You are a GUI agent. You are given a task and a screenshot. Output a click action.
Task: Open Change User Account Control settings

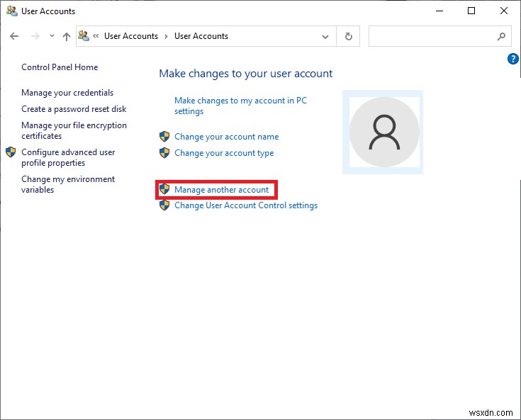pos(246,205)
